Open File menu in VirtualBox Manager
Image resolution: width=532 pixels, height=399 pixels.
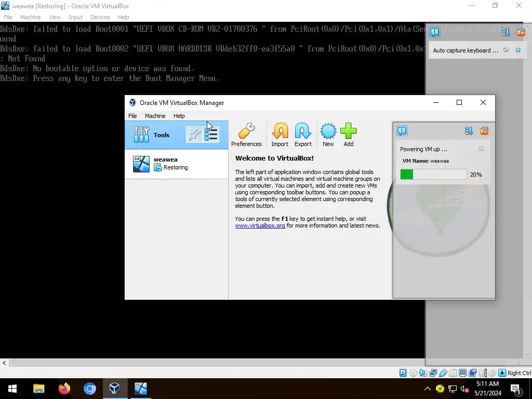pos(132,116)
